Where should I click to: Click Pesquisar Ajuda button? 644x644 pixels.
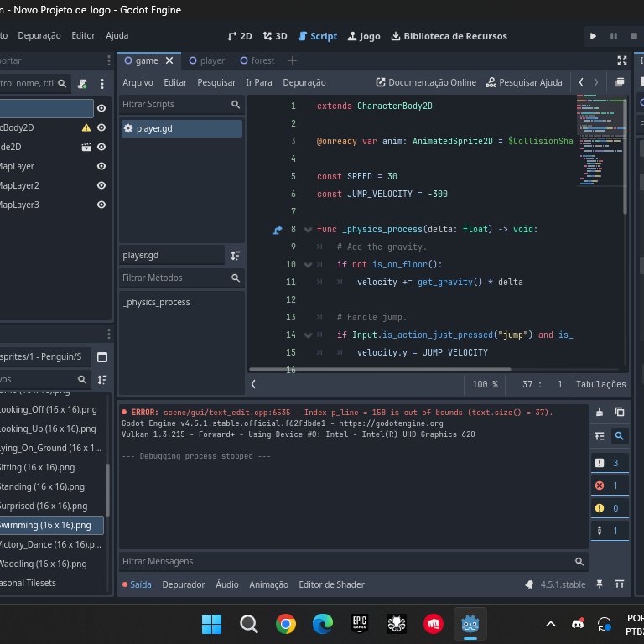pyautogui.click(x=524, y=82)
